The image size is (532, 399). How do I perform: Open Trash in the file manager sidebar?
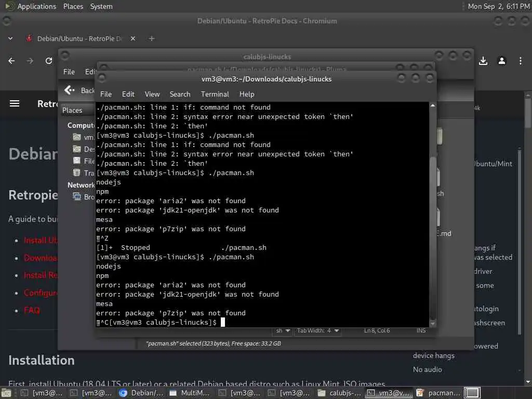pyautogui.click(x=84, y=173)
